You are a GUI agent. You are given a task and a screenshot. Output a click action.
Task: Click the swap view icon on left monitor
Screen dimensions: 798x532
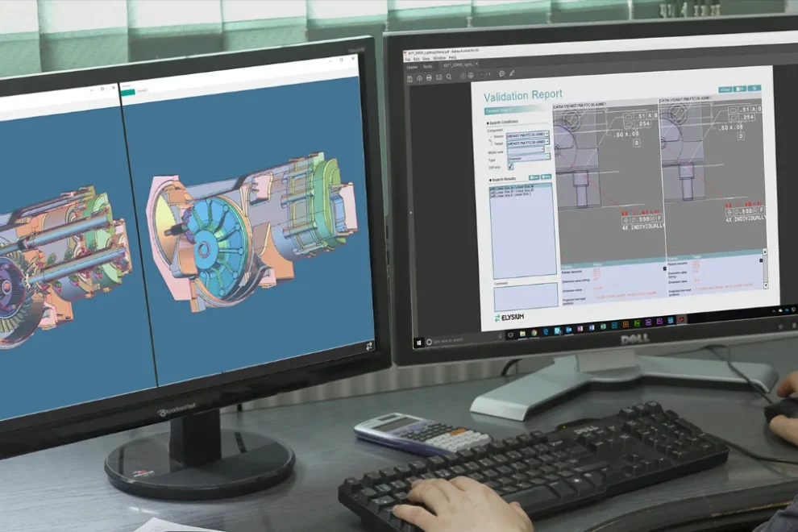369,346
